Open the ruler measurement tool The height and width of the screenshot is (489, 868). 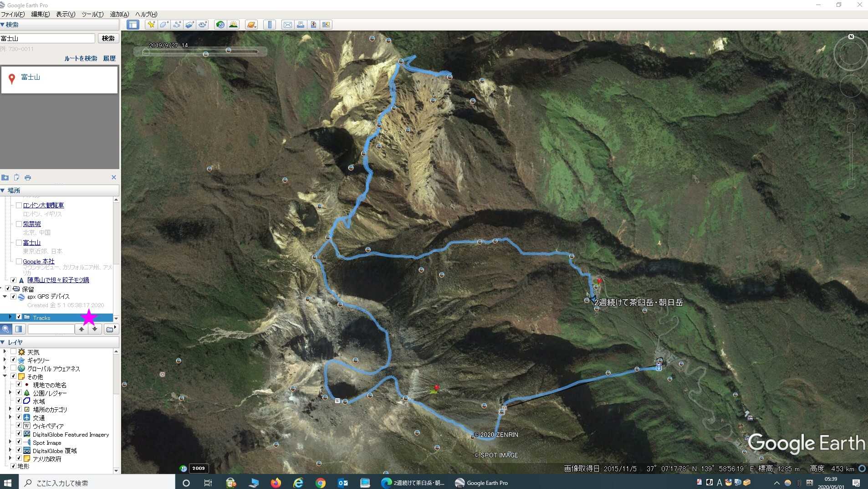click(x=270, y=25)
